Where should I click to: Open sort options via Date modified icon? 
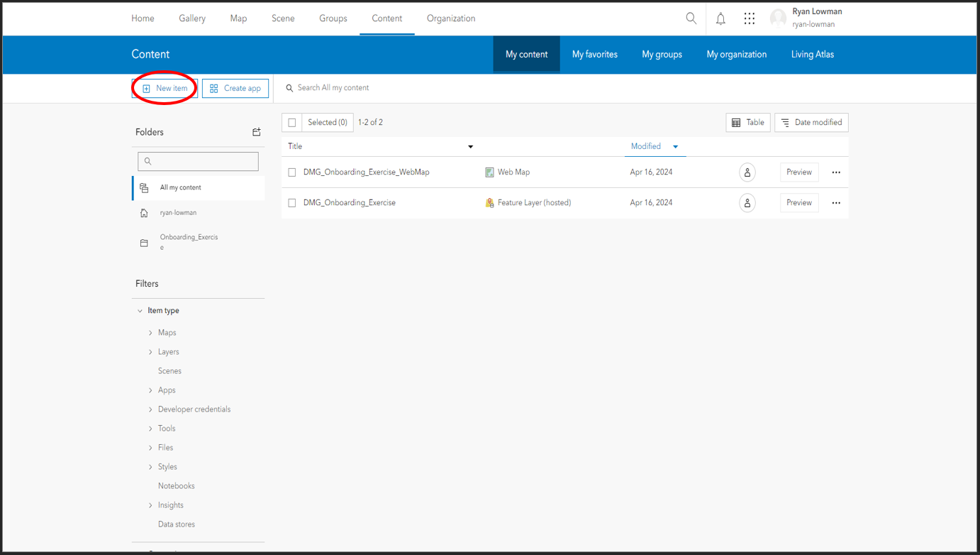pyautogui.click(x=811, y=122)
